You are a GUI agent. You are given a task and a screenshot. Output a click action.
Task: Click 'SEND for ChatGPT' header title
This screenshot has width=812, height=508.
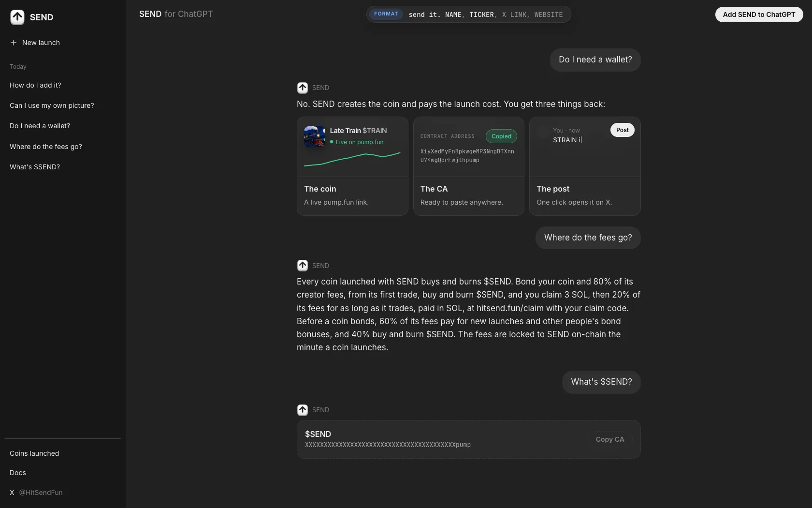click(x=176, y=14)
